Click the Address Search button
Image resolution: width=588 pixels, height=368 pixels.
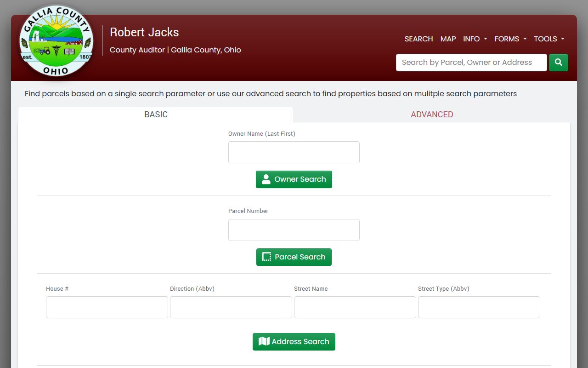pyautogui.click(x=294, y=342)
